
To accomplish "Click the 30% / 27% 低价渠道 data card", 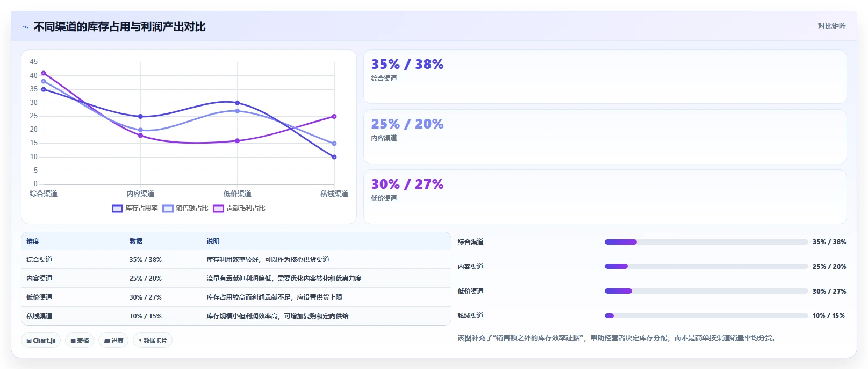I will [605, 197].
